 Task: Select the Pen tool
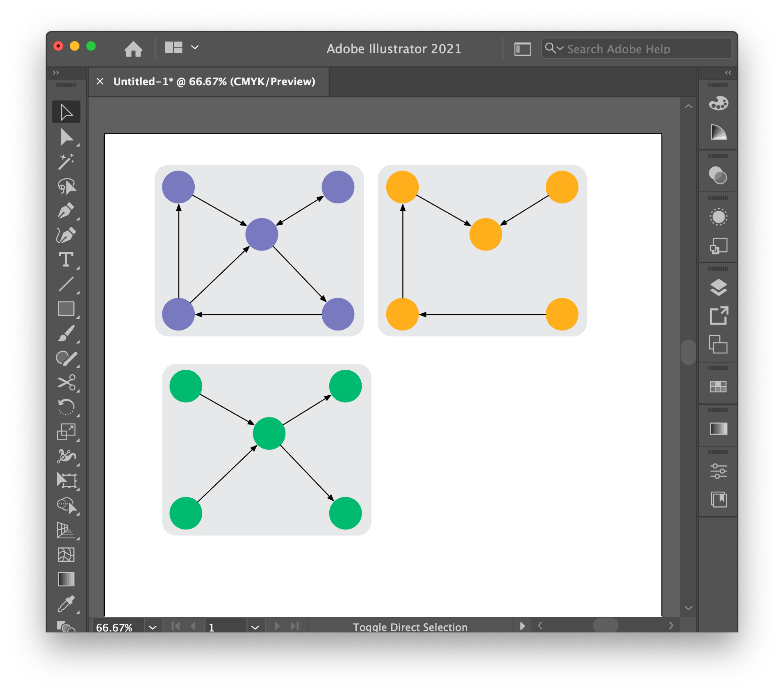pyautogui.click(x=66, y=211)
